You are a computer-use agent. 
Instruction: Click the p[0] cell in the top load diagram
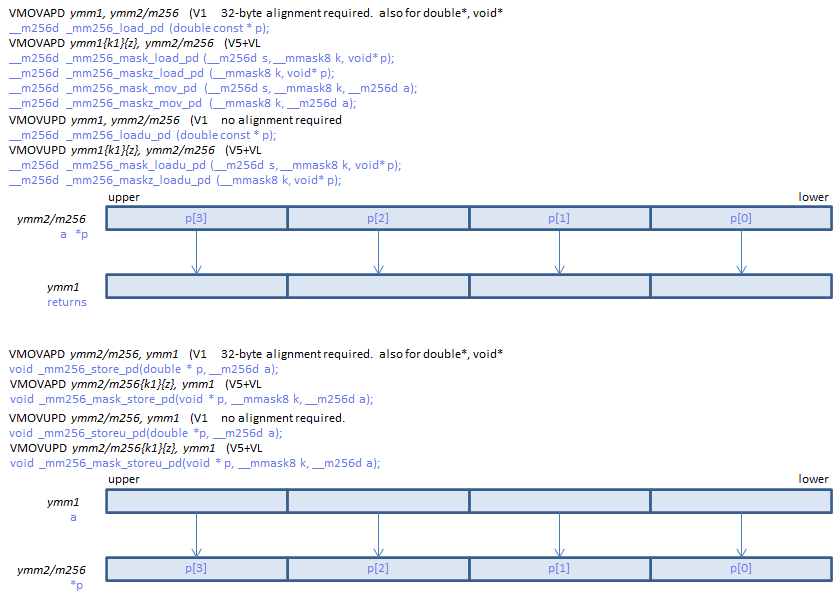coord(740,218)
